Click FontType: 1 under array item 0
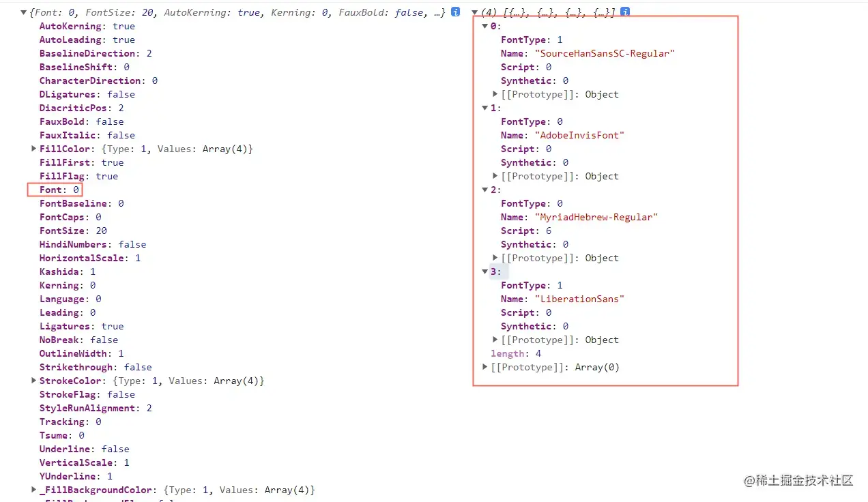Viewport: 868px width, 502px height. point(532,40)
